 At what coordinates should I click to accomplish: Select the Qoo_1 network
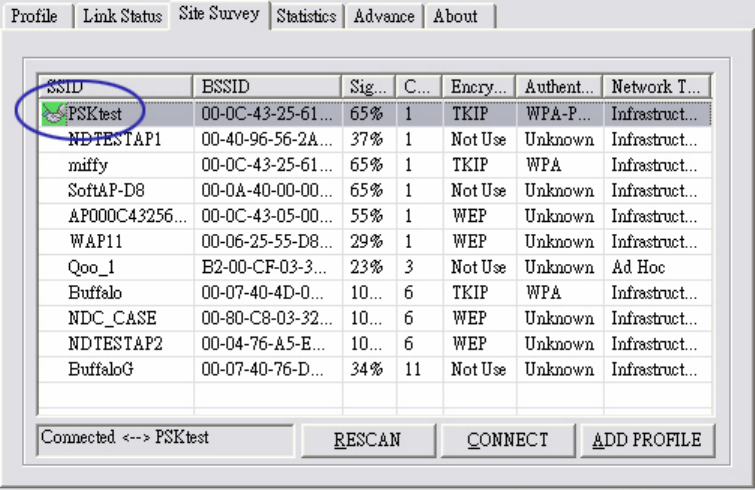(375, 267)
